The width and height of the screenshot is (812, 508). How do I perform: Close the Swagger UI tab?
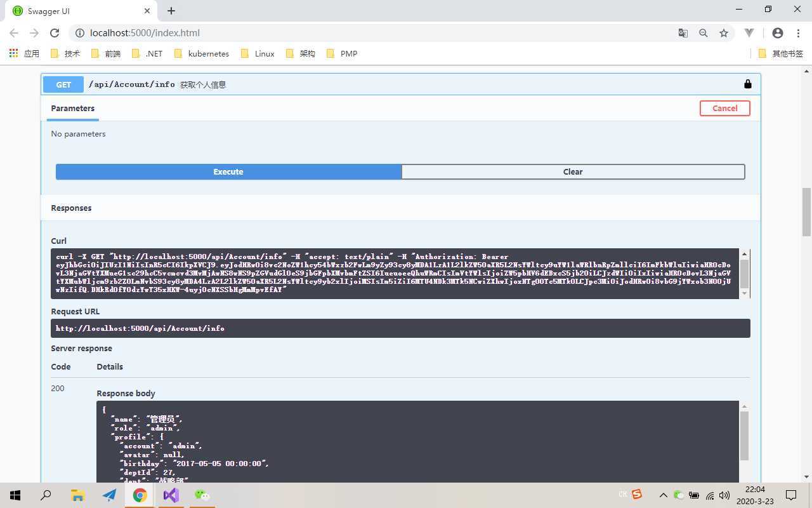(147, 11)
